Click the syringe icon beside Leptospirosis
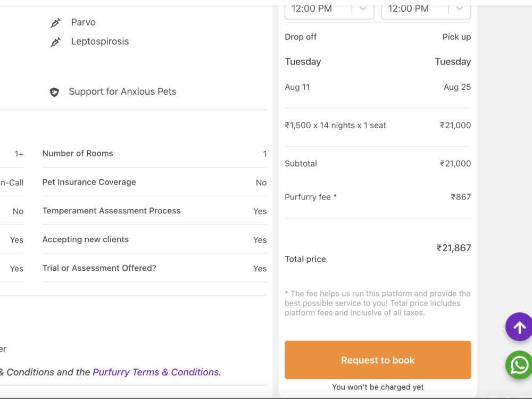Image resolution: width=532 pixels, height=399 pixels. pyautogui.click(x=56, y=41)
